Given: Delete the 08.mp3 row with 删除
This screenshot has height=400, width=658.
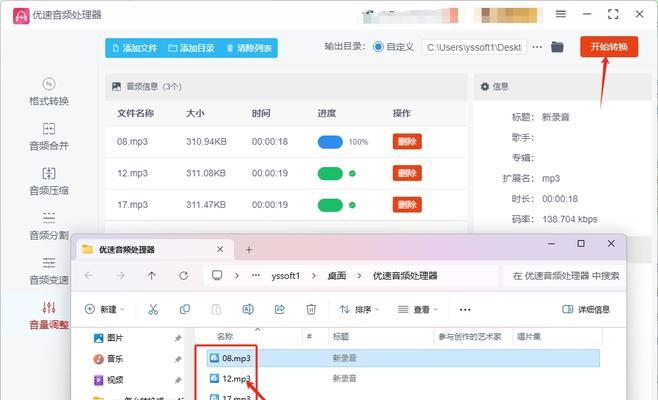Looking at the screenshot, I should coord(407,141).
